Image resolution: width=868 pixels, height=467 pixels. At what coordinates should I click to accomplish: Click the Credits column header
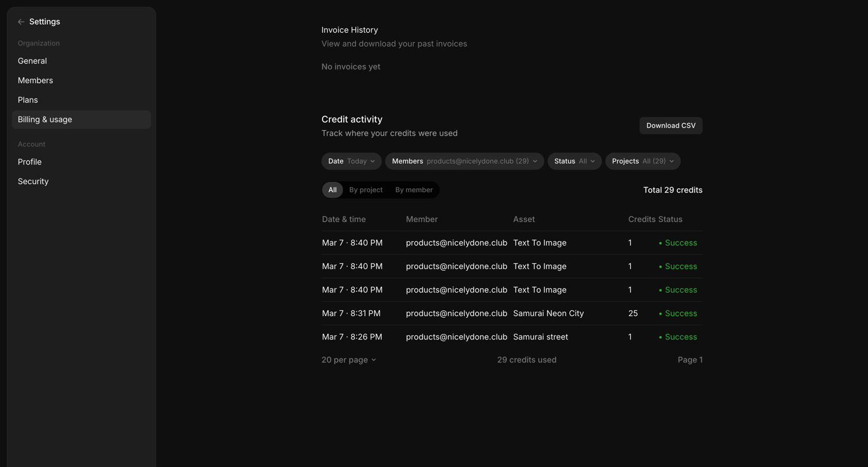[641, 219]
